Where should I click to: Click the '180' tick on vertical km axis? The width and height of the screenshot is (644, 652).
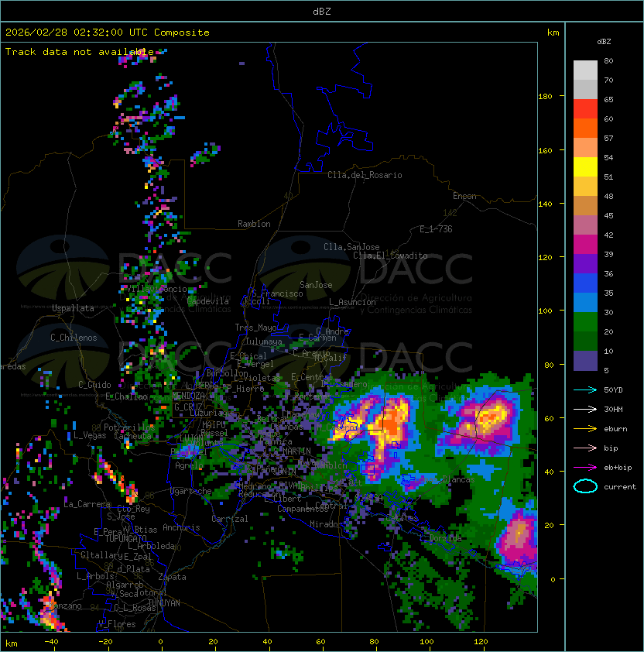(x=545, y=97)
